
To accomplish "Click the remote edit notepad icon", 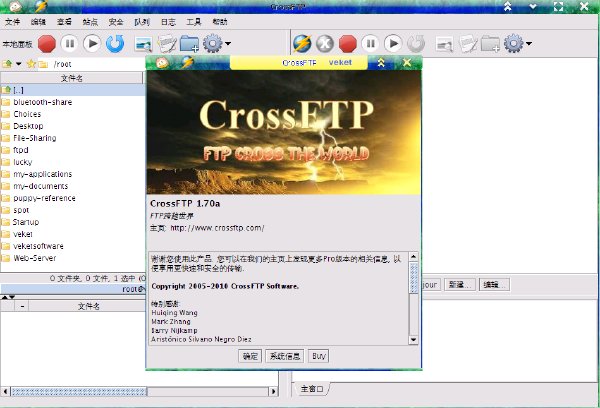I will click(468, 44).
